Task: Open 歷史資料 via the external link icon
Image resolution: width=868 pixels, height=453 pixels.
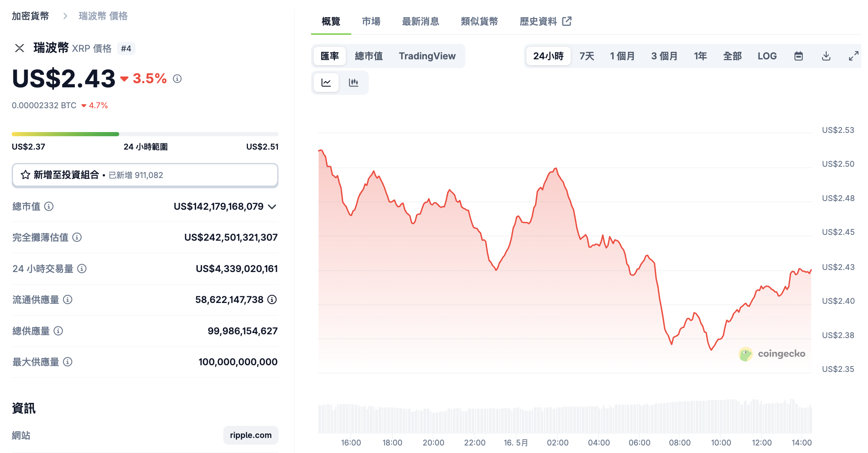Action: click(x=567, y=21)
